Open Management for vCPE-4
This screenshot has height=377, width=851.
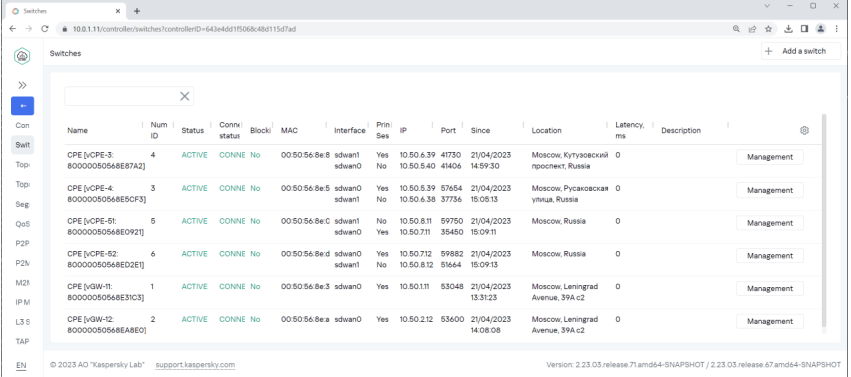coord(770,190)
